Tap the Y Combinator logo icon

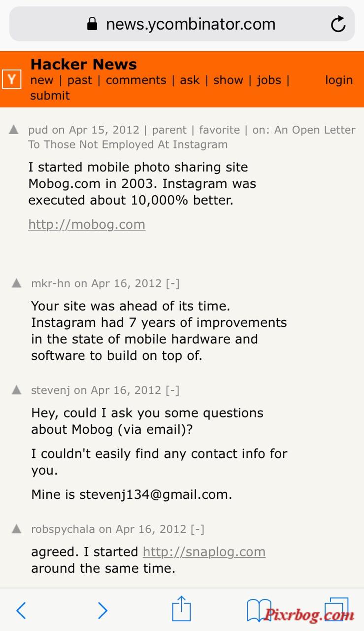pyautogui.click(x=11, y=79)
